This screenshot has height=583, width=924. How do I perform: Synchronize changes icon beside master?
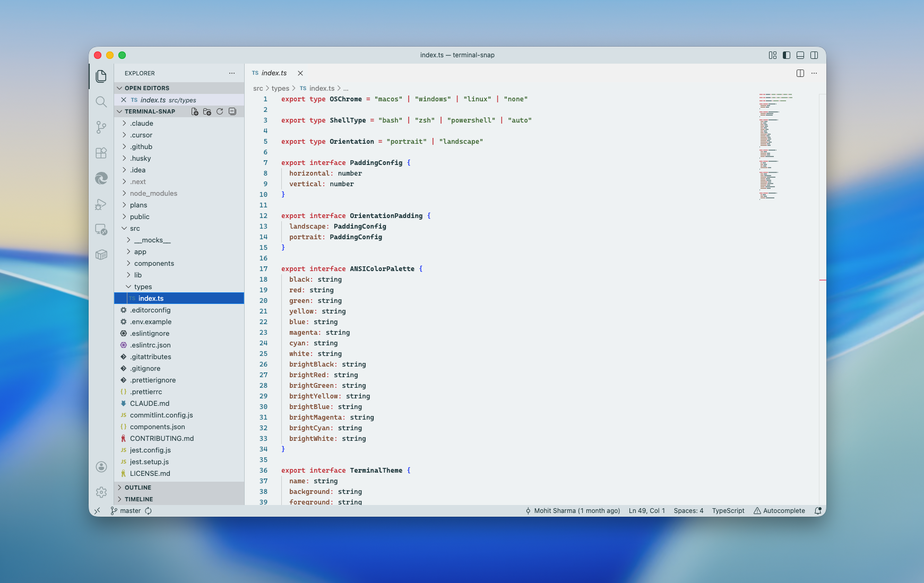click(x=149, y=511)
